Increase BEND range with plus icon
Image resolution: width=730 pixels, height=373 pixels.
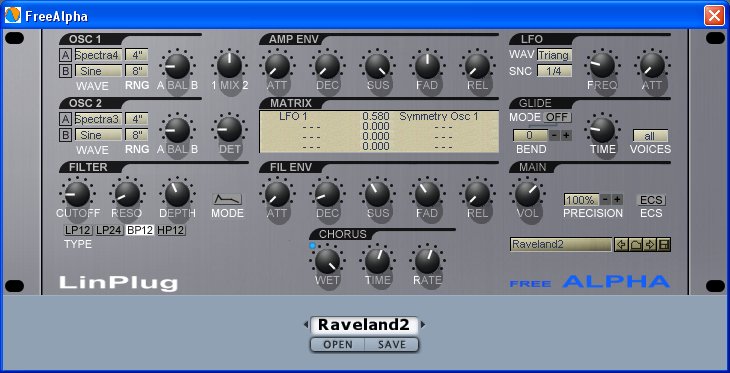pos(566,136)
